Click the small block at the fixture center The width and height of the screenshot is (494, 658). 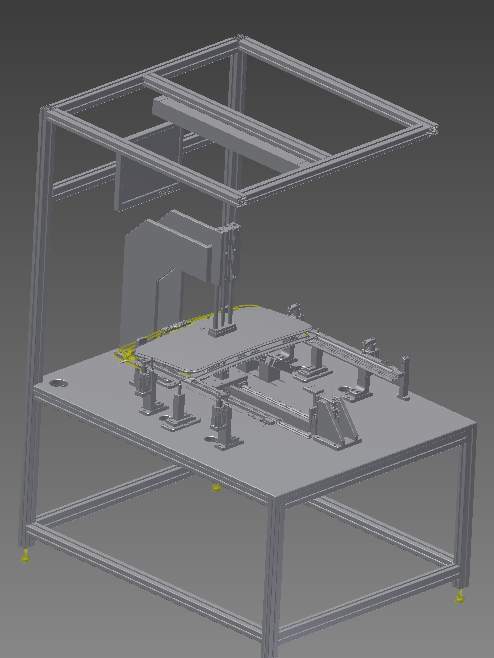(269, 371)
